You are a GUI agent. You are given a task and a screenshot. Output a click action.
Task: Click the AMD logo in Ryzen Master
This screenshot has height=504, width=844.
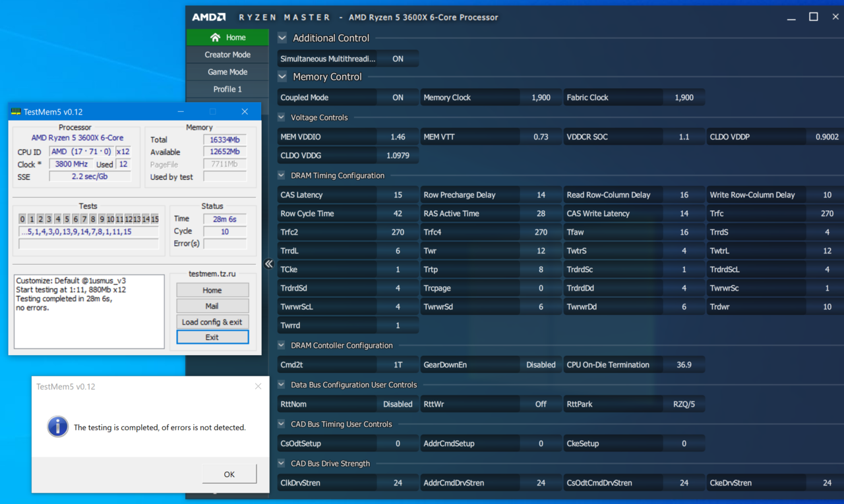coord(208,17)
